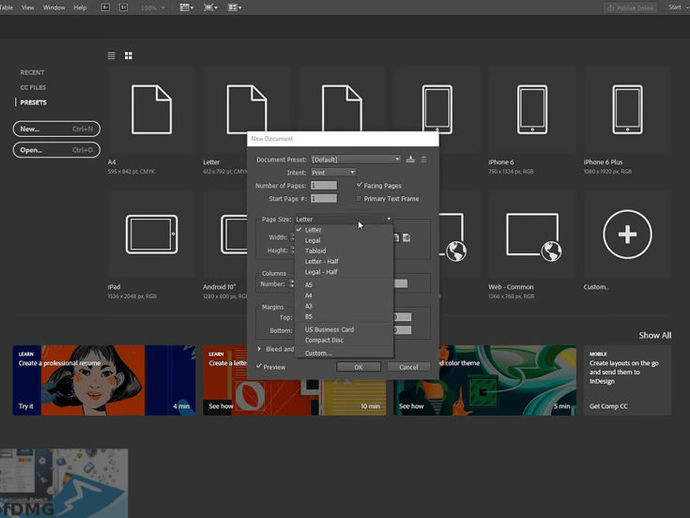
Task: Choose Letter - Half page size
Action: click(344, 261)
